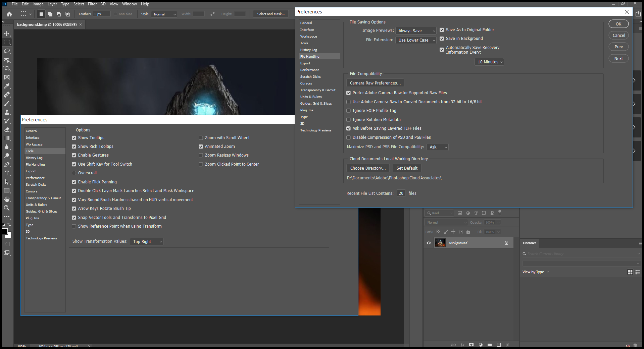Select the Hand tool
This screenshot has height=349, width=644.
coord(7,199)
